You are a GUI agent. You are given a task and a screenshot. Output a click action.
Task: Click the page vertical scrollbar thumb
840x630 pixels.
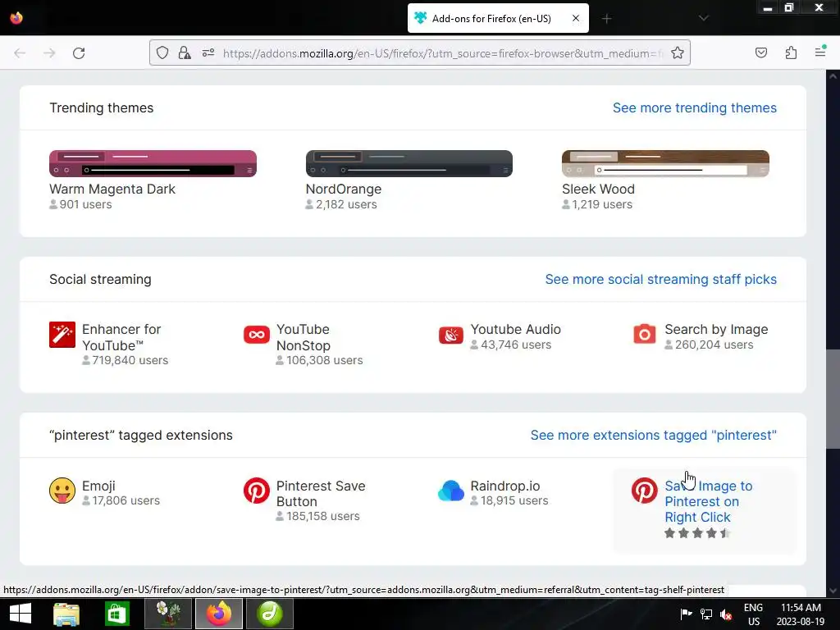[833, 399]
